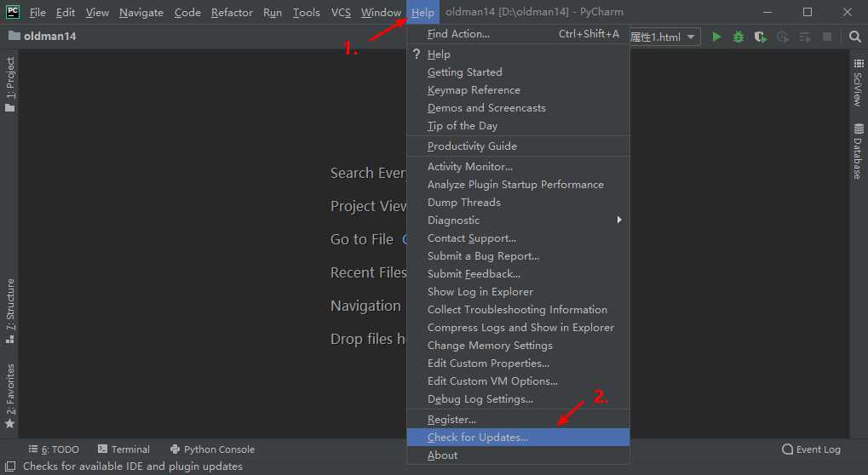Open the Code menu
The width and height of the screenshot is (868, 475).
(x=187, y=12)
